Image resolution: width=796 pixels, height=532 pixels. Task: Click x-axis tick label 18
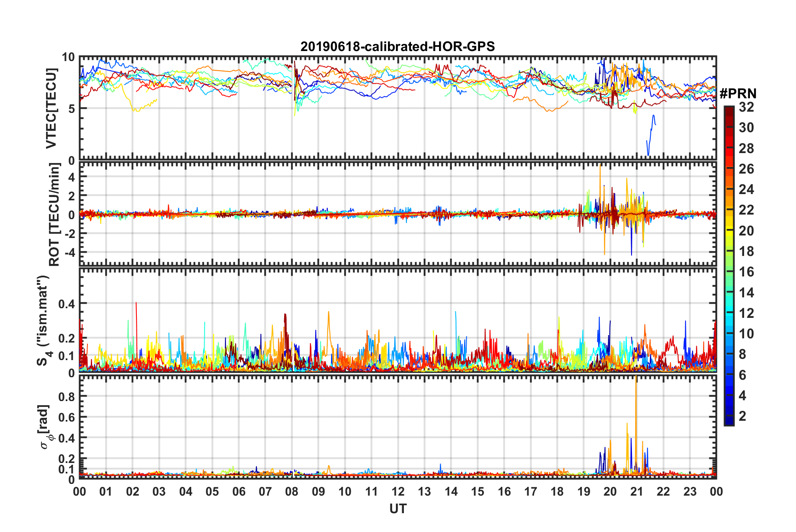pyautogui.click(x=557, y=491)
